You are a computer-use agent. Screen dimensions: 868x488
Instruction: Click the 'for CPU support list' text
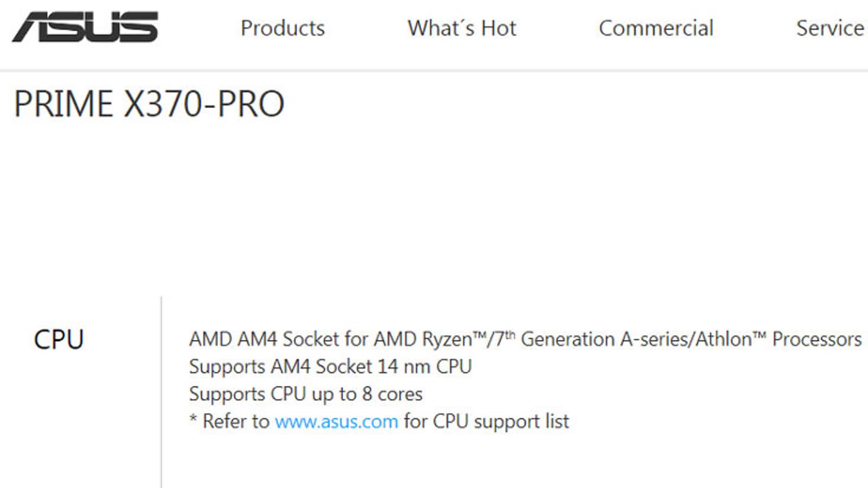click(x=486, y=421)
